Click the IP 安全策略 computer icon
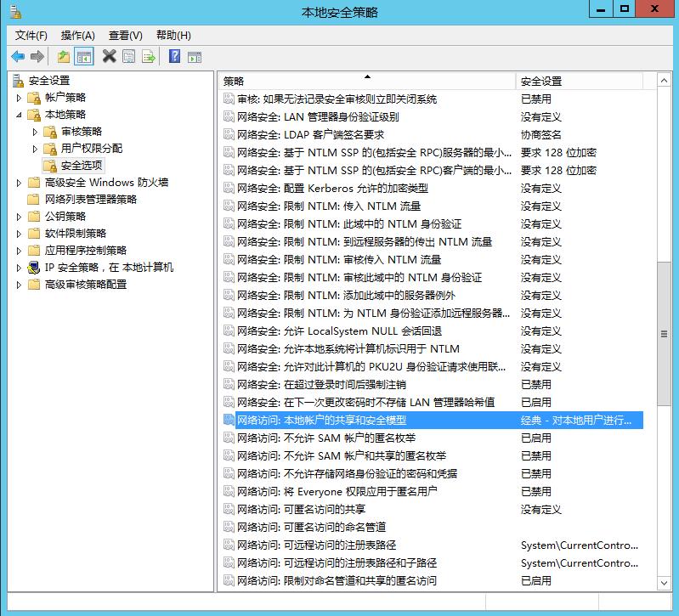The width and height of the screenshot is (679, 616). coord(34,268)
